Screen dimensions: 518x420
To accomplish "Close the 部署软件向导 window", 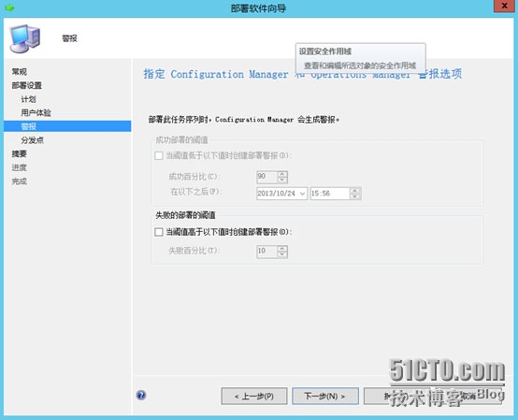I will tap(504, 6).
